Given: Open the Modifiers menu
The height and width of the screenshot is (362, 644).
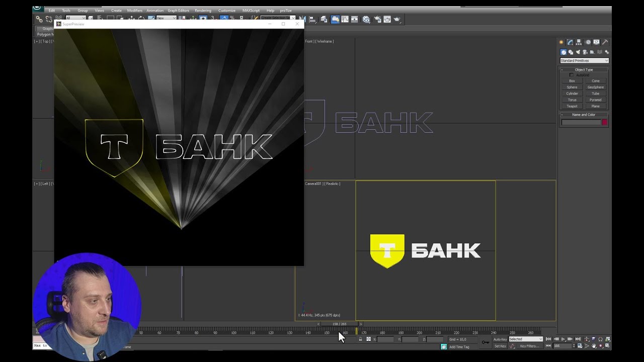Looking at the screenshot, I should [x=135, y=11].
